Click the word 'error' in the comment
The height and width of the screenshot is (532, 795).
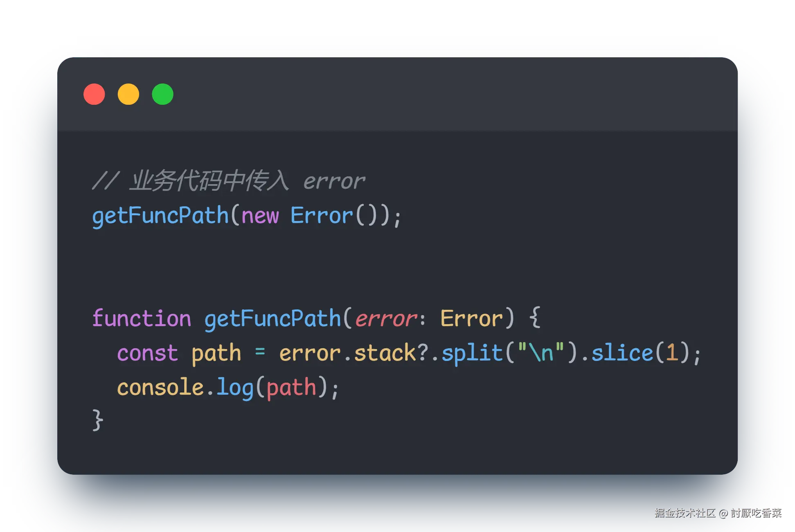tap(334, 182)
